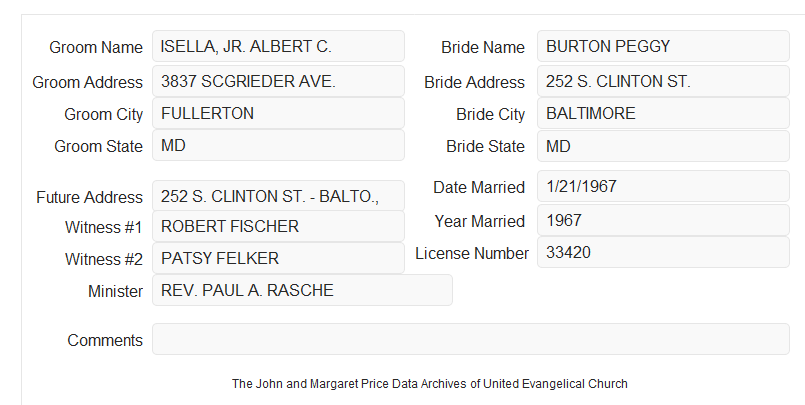Click the Witness #1 field
Viewport: 805px width, 405px height.
(x=278, y=226)
